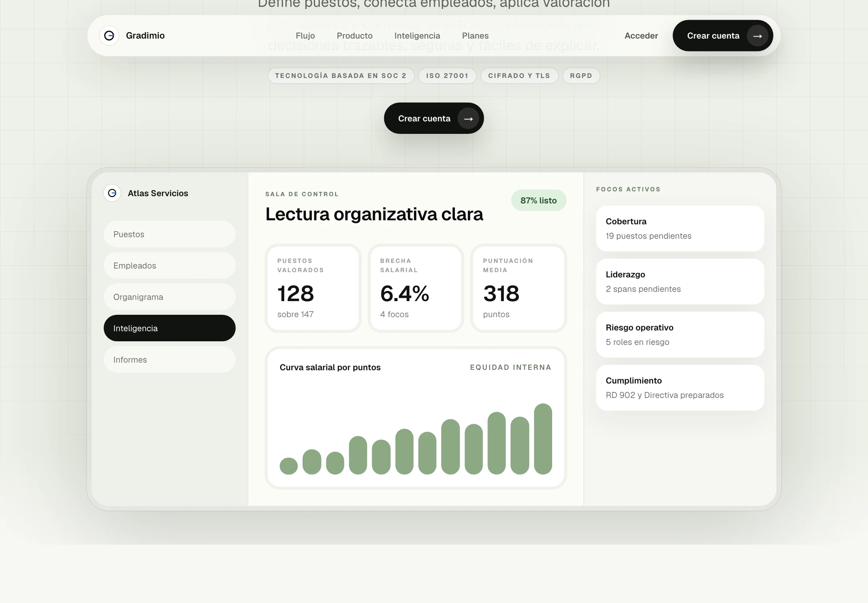Click the '2 spans pendientes' text

click(643, 289)
